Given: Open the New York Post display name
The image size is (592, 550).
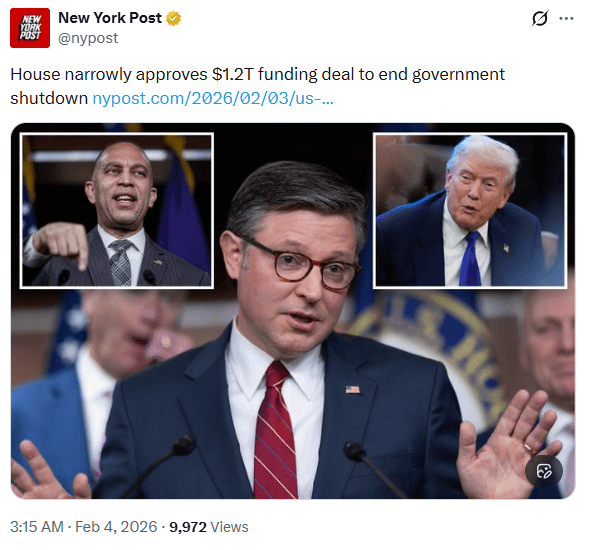Looking at the screenshot, I should click(110, 18).
